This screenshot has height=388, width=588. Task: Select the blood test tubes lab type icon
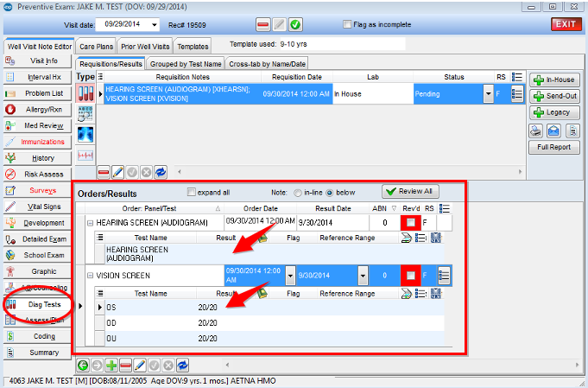(85, 92)
